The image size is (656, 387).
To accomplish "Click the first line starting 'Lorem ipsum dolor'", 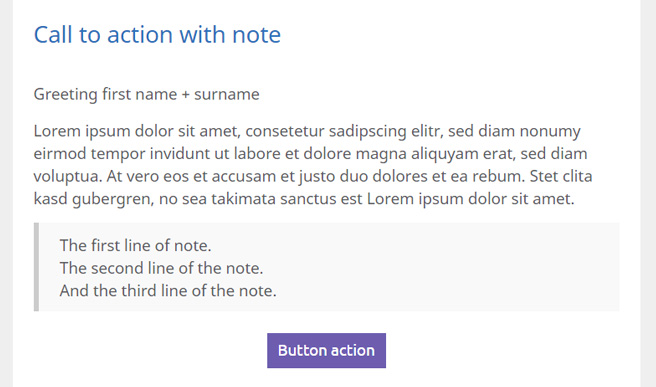I will pos(307,131).
